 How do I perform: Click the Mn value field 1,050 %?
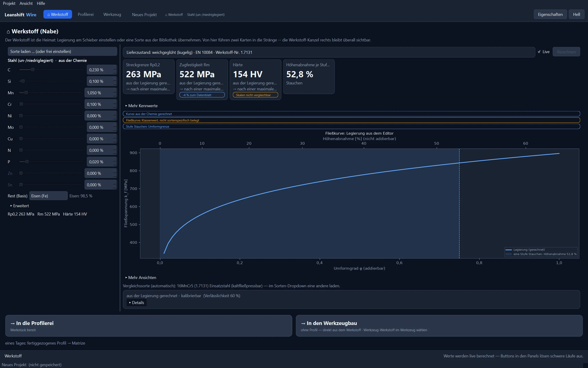point(101,93)
